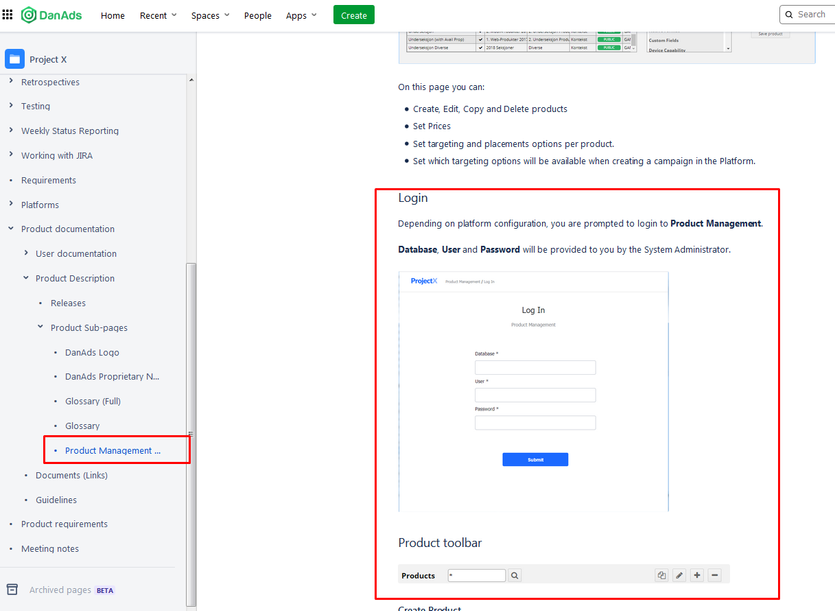The height and width of the screenshot is (611, 835).
Task: Open the Project X space title
Action: [48, 60]
